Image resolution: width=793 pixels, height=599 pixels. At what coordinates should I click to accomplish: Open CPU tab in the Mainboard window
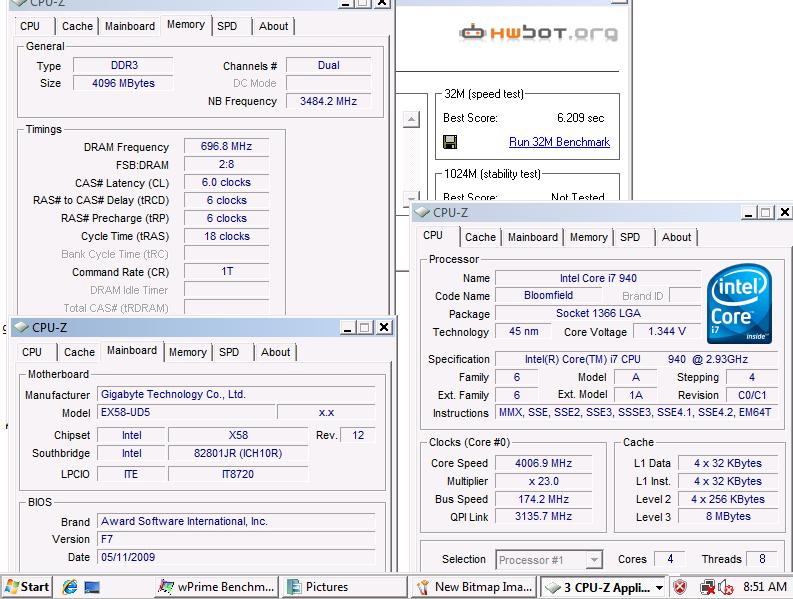[32, 352]
